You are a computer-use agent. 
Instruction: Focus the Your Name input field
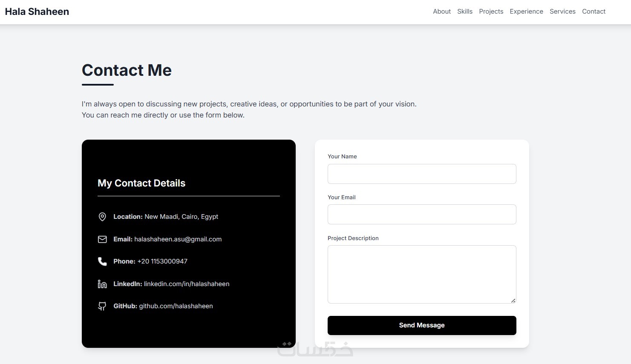click(x=422, y=174)
